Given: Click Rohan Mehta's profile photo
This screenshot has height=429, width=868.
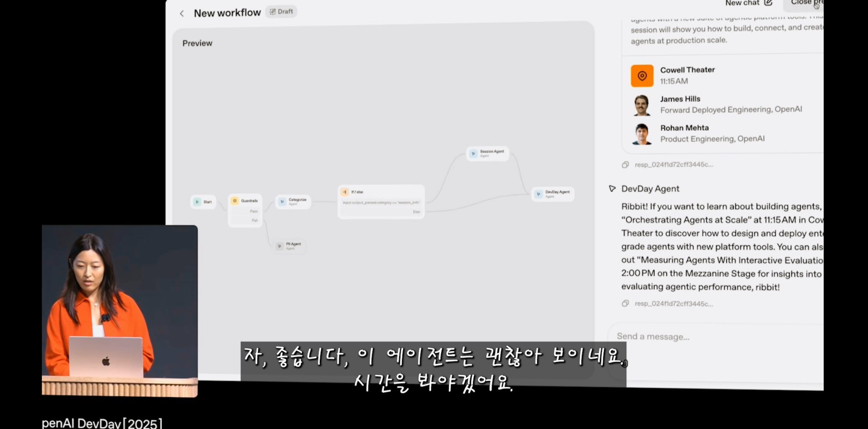Looking at the screenshot, I should [642, 134].
